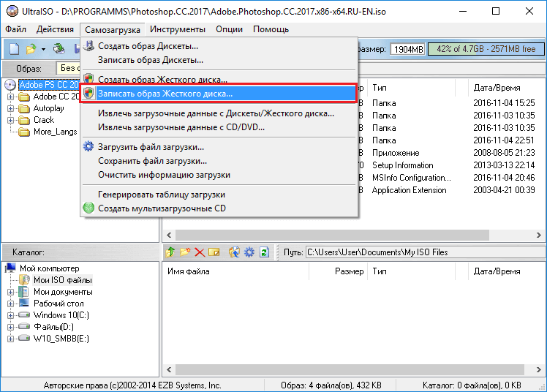This screenshot has height=392, width=547.
Task: Click the Мой компьютер computer icon
Action: coord(11,268)
